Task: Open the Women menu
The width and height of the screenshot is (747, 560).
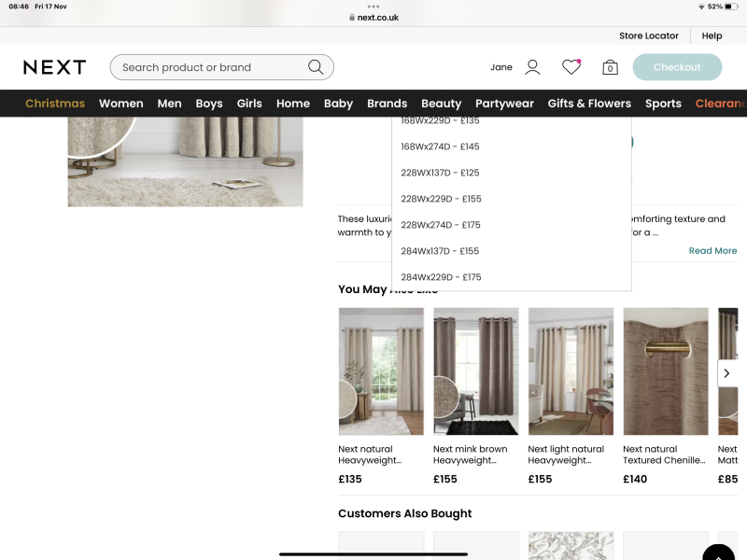Action: 121,104
